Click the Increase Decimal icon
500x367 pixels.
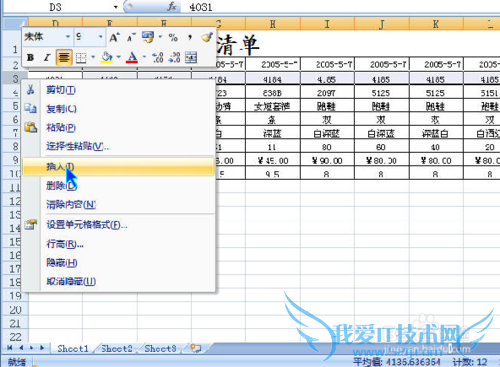click(157, 57)
